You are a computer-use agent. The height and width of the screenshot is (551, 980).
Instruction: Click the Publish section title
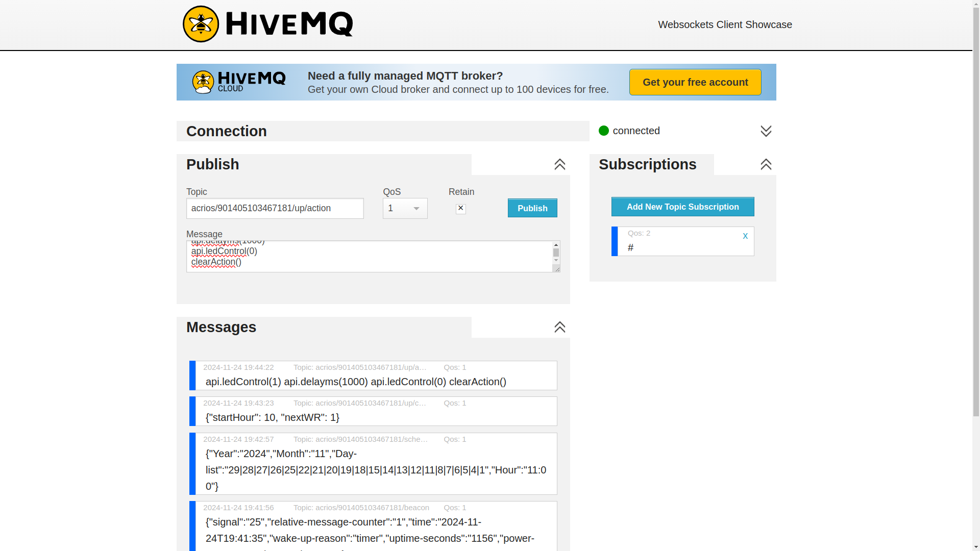[213, 164]
